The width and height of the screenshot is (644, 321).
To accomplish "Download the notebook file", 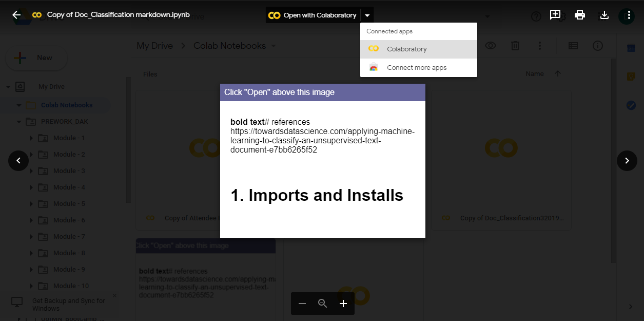I will [604, 15].
